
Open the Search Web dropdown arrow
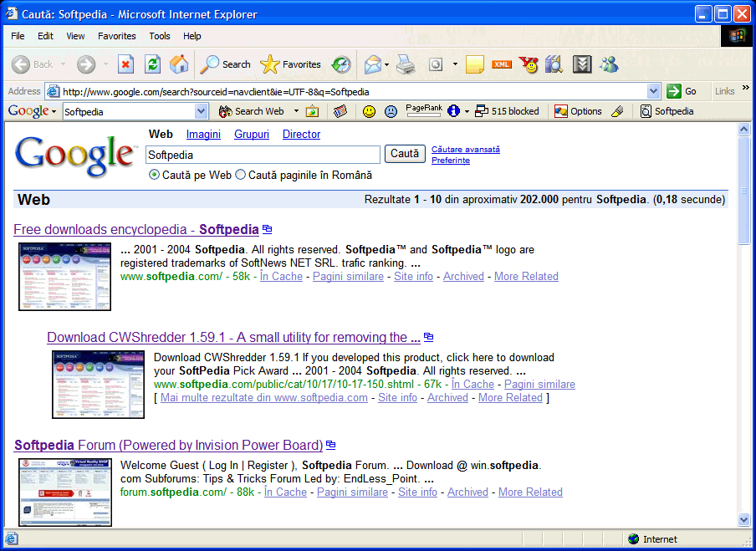[296, 111]
